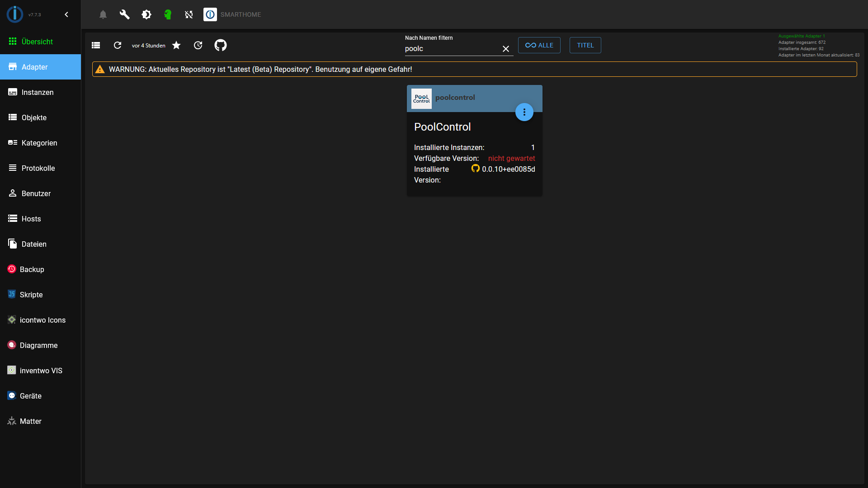The image size is (868, 488).
Task: Open system settings wrench icon
Action: pyautogui.click(x=124, y=14)
